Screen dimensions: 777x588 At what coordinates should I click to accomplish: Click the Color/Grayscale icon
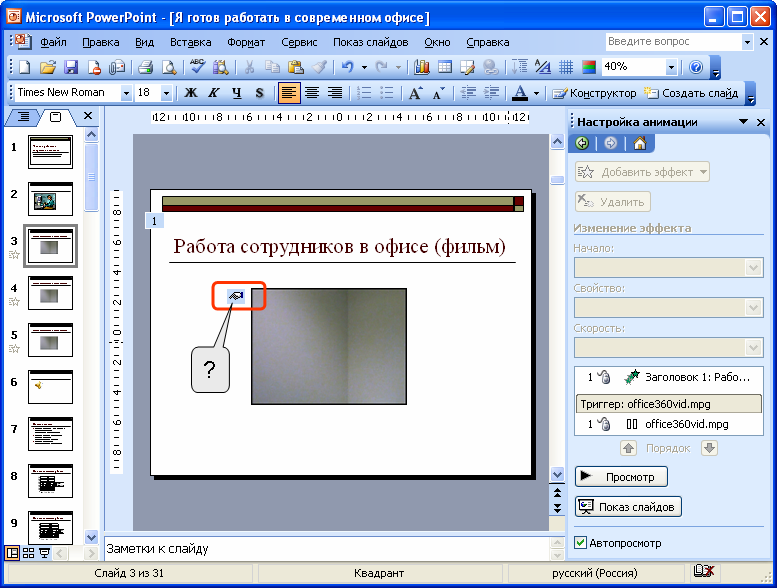point(589,67)
